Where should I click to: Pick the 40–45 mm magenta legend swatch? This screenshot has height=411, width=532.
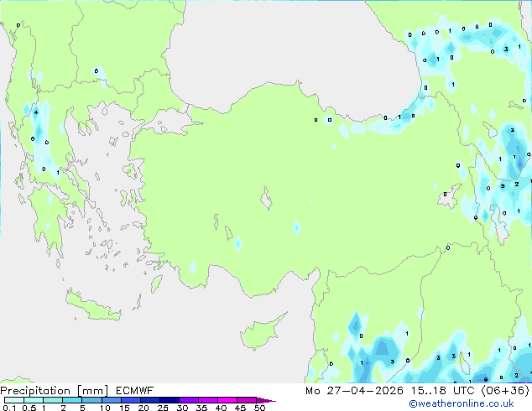pos(227,400)
